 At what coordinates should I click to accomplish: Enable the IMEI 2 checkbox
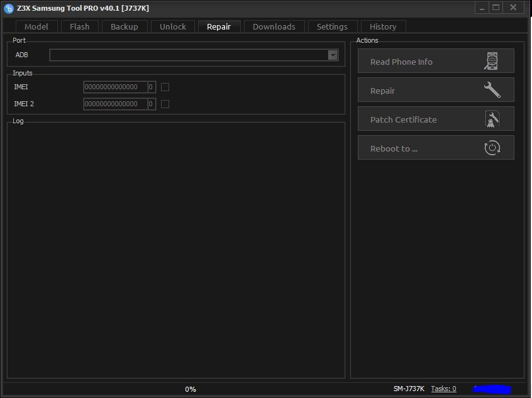coord(165,104)
